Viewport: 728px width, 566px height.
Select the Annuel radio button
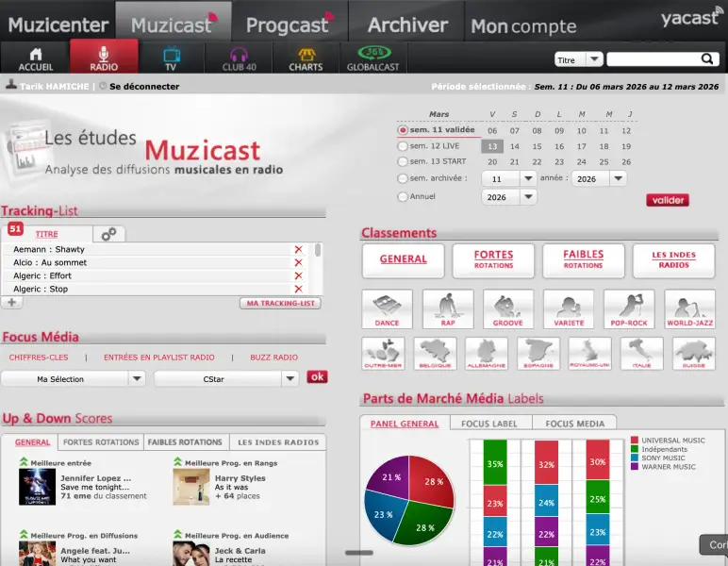pyautogui.click(x=403, y=197)
